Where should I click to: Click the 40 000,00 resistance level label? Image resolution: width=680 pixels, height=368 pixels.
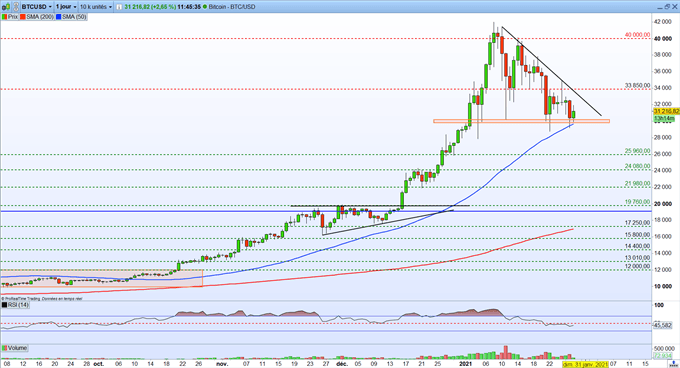638,35
